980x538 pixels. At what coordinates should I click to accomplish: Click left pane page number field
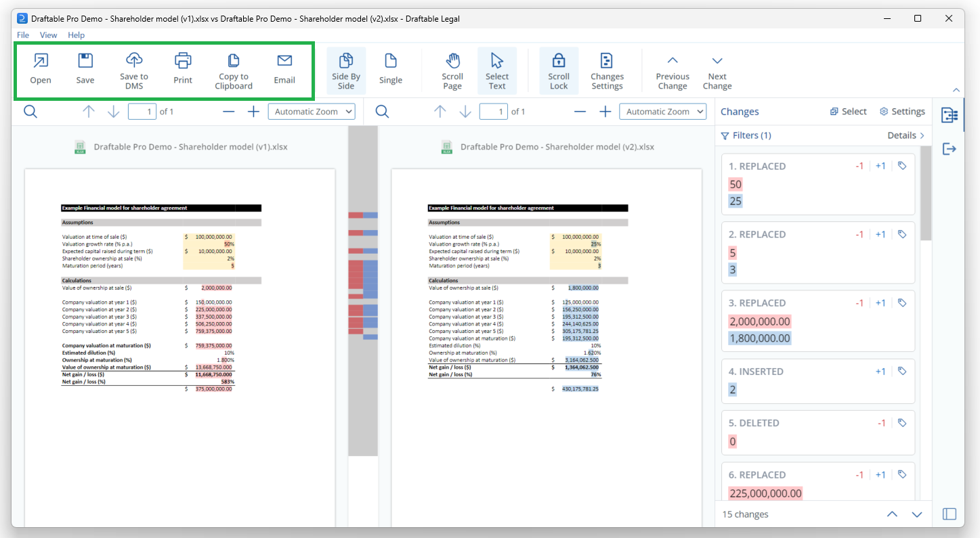click(142, 112)
